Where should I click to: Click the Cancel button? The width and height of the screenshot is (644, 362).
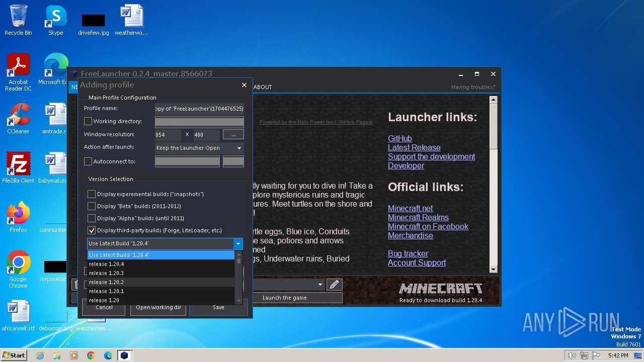click(x=104, y=307)
